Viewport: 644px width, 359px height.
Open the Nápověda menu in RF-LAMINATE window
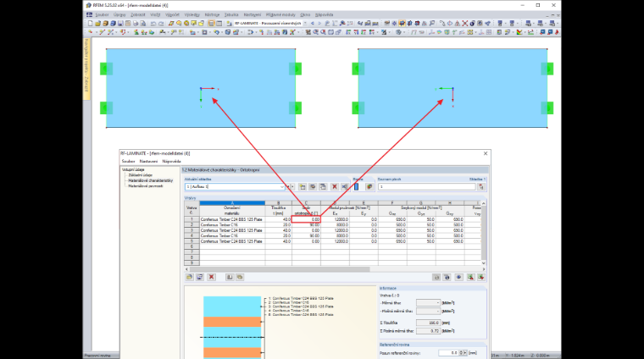pos(171,161)
